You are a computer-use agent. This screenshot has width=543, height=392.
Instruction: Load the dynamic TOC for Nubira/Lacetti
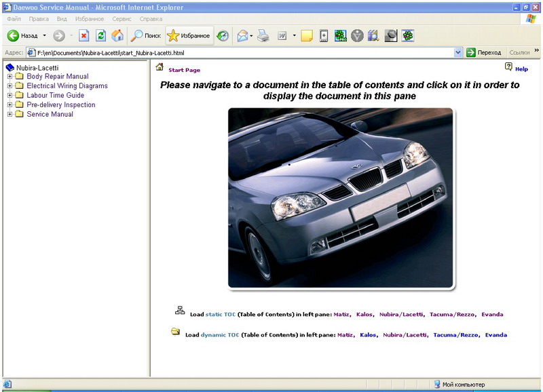click(405, 334)
